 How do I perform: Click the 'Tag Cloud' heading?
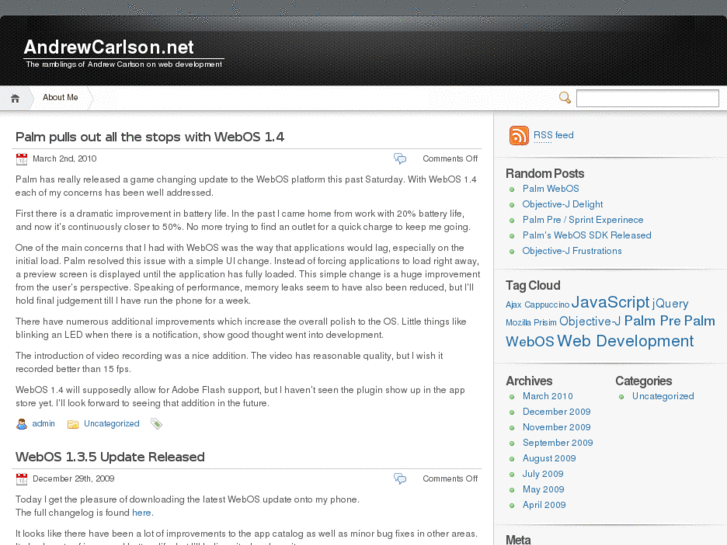533,285
